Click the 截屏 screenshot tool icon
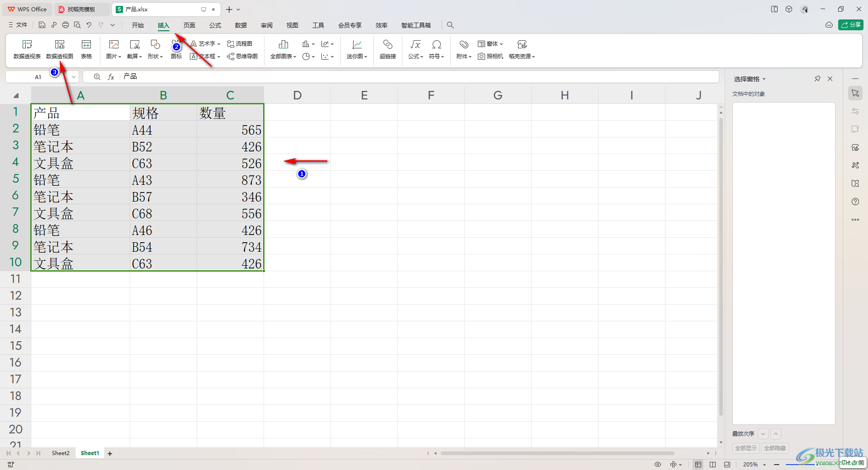868x470 pixels. 135,44
